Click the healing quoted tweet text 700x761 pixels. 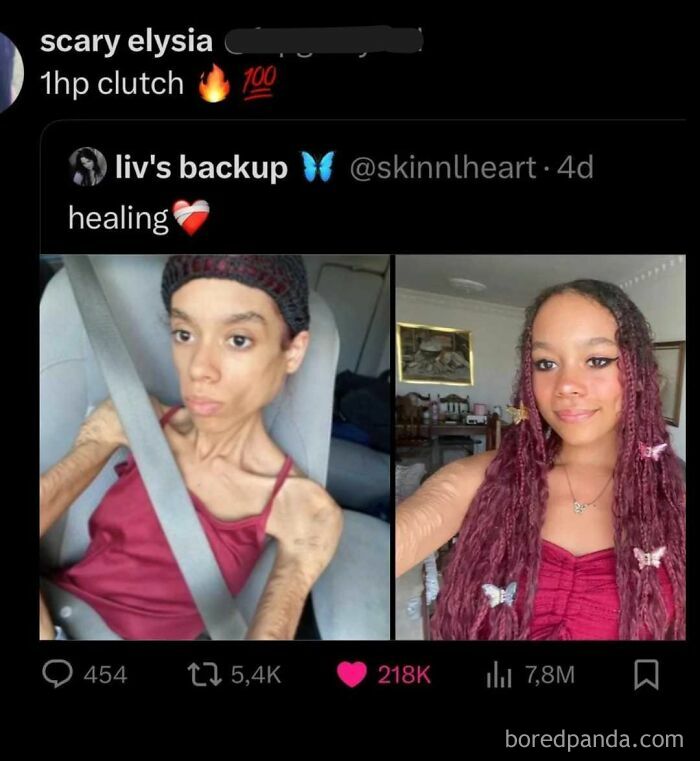(118, 218)
